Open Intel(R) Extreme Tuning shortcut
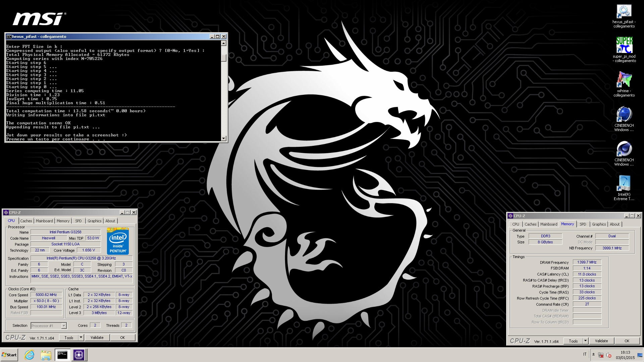 pyautogui.click(x=624, y=188)
